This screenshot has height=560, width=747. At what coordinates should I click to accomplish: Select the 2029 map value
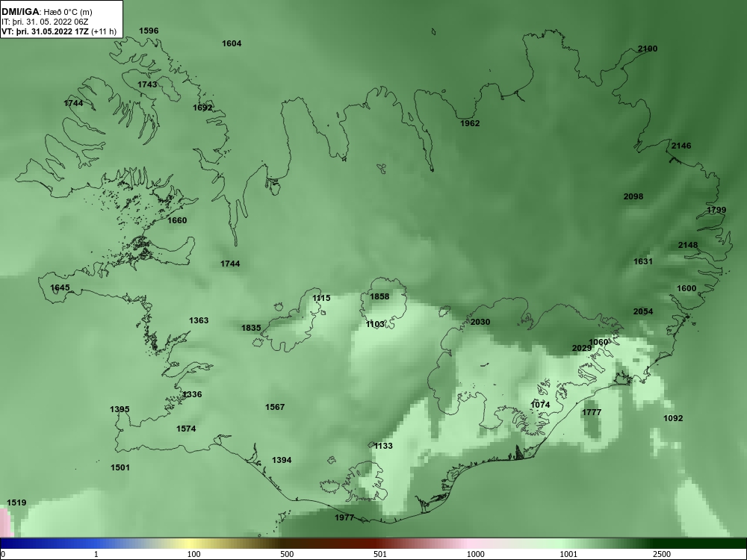click(582, 348)
